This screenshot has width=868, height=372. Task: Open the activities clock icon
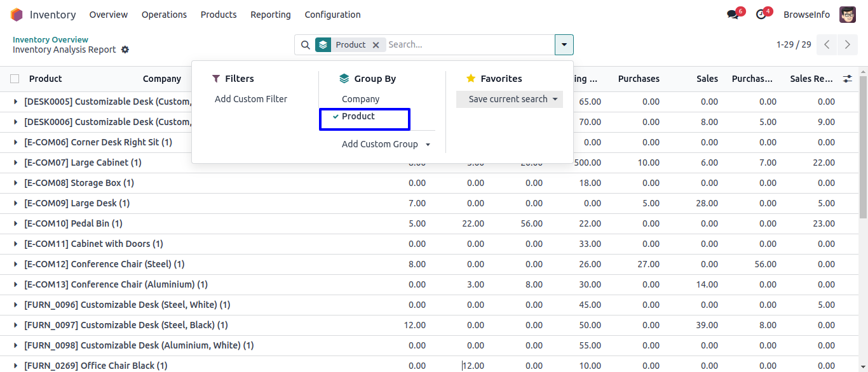coord(761,15)
